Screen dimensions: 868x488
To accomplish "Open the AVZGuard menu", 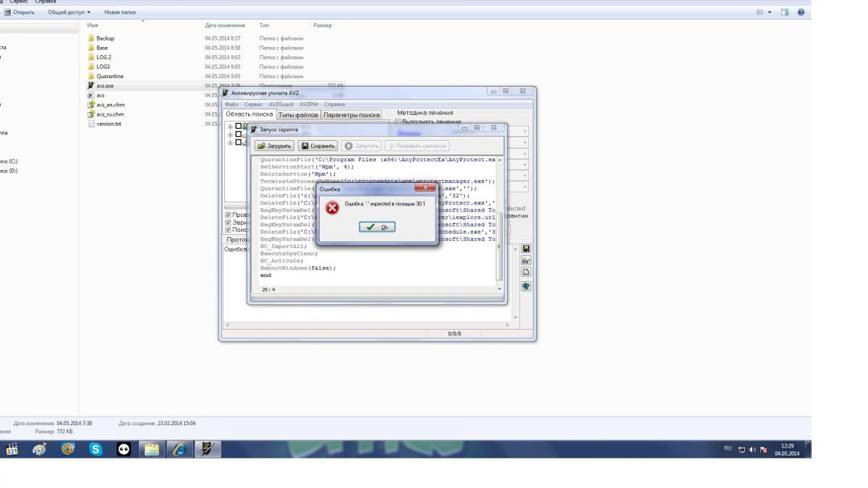I will tap(281, 104).
